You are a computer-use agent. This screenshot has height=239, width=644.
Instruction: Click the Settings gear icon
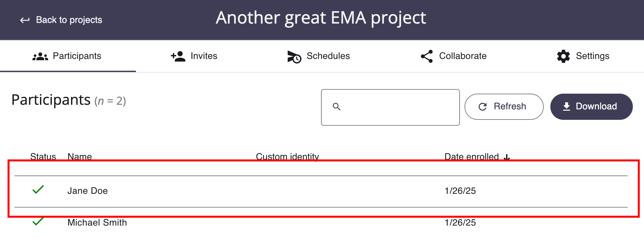[563, 56]
